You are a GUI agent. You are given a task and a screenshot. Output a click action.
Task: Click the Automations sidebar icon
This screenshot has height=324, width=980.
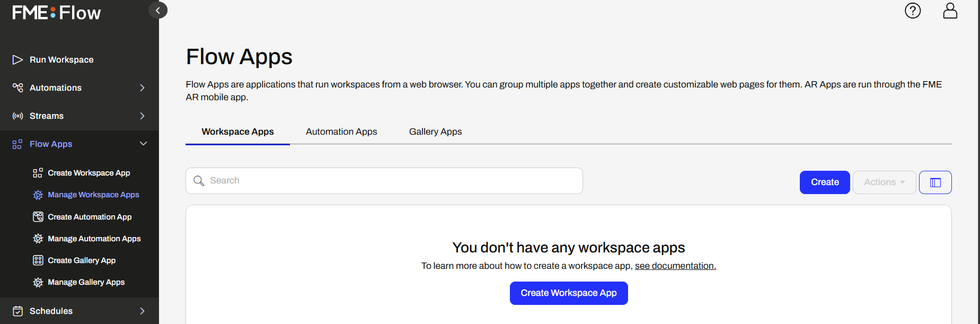(17, 87)
